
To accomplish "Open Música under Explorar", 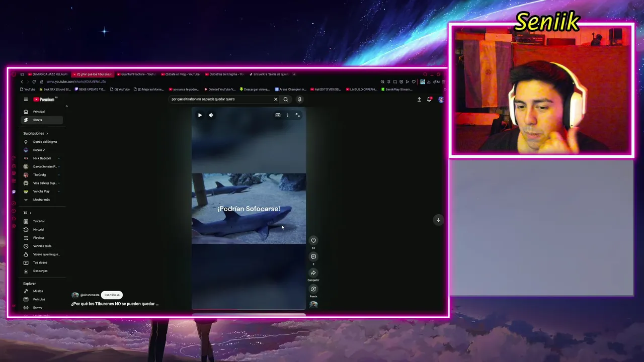I will [x=42, y=291].
